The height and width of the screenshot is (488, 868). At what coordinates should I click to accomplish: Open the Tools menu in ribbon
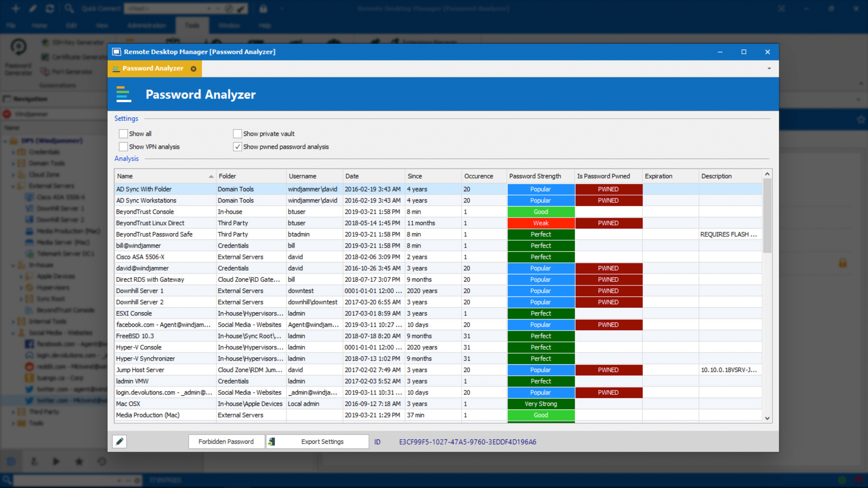pos(192,25)
